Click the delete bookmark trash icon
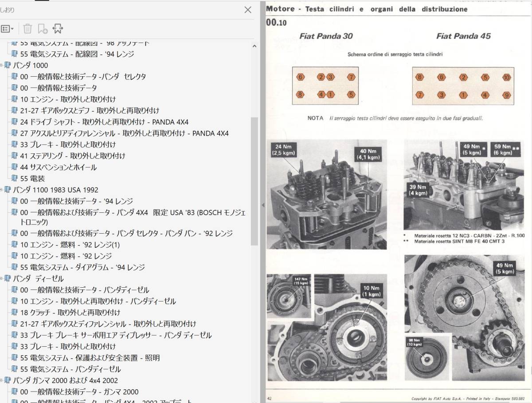 coord(27,29)
